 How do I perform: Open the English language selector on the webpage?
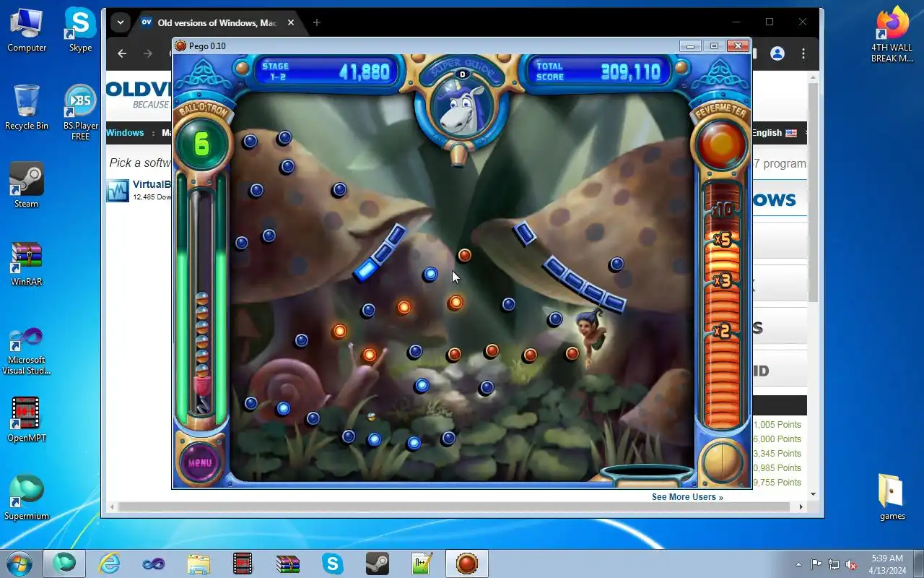(774, 133)
